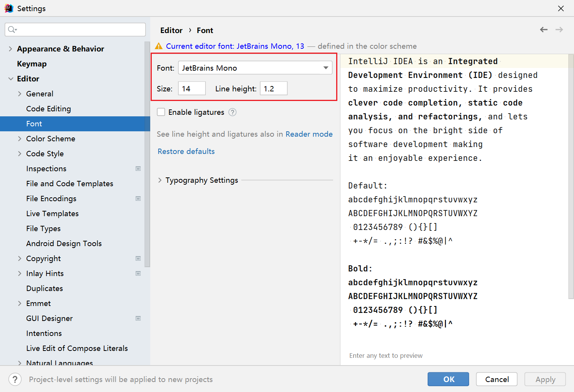Click the project-level icon next to Inlay Hints
The height and width of the screenshot is (392, 574).
138,273
